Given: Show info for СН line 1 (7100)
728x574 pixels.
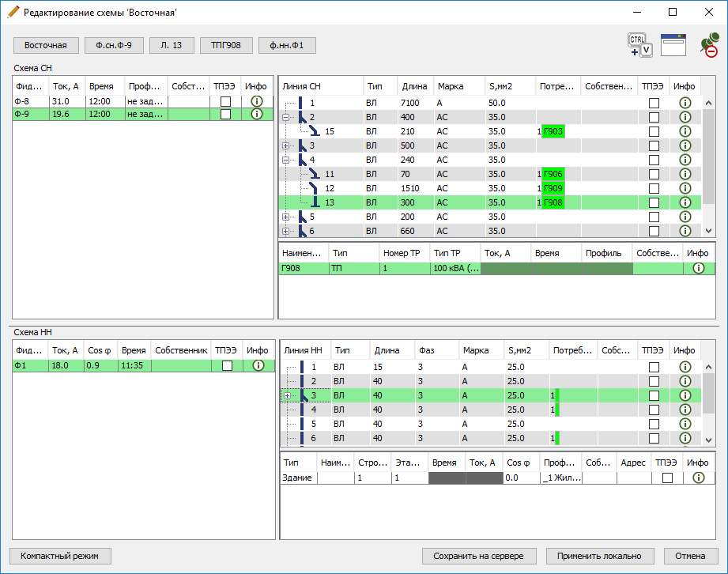Looking at the screenshot, I should [685, 103].
